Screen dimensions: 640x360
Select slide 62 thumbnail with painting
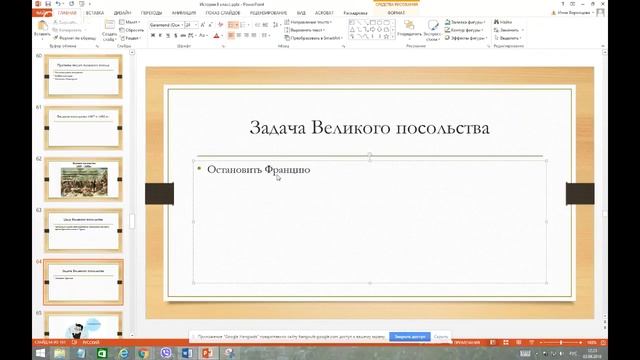[x=83, y=179]
